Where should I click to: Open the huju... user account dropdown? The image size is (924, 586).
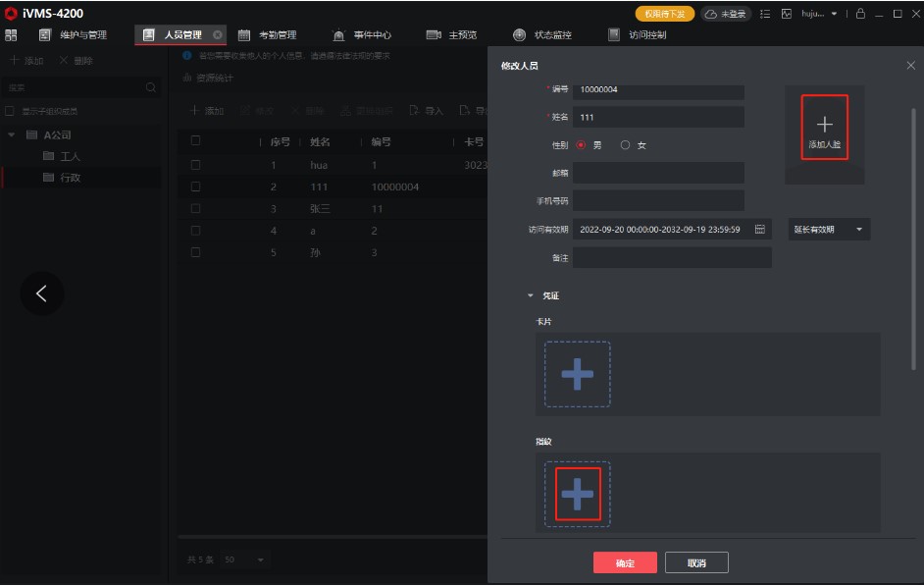[819, 14]
